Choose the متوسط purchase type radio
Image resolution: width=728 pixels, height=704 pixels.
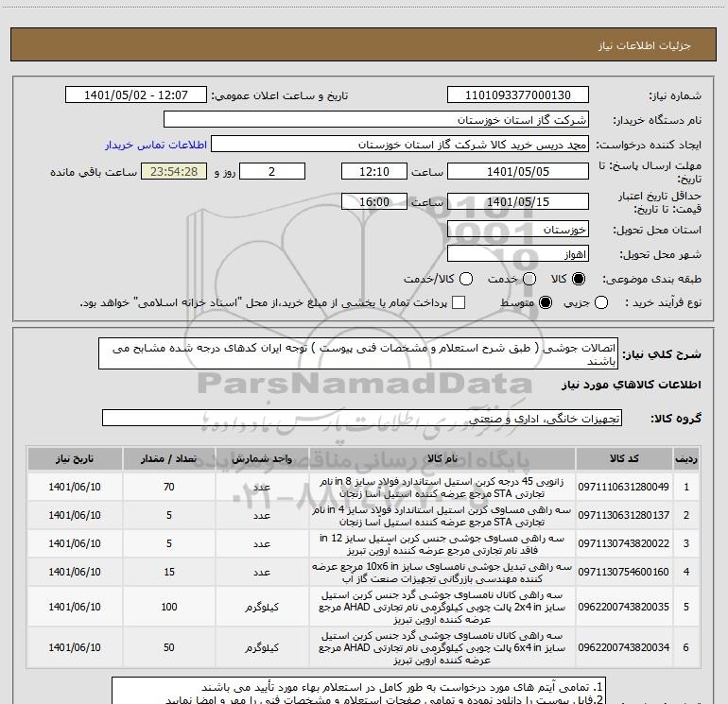[x=546, y=302]
